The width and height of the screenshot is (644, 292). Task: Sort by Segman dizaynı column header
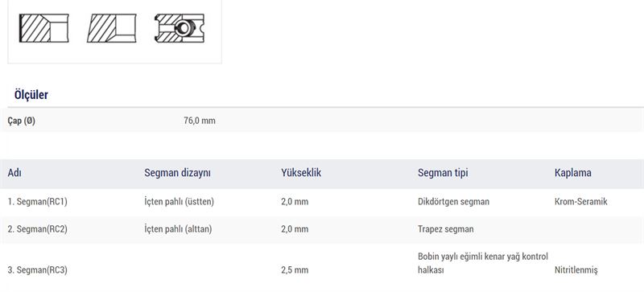[177, 173]
